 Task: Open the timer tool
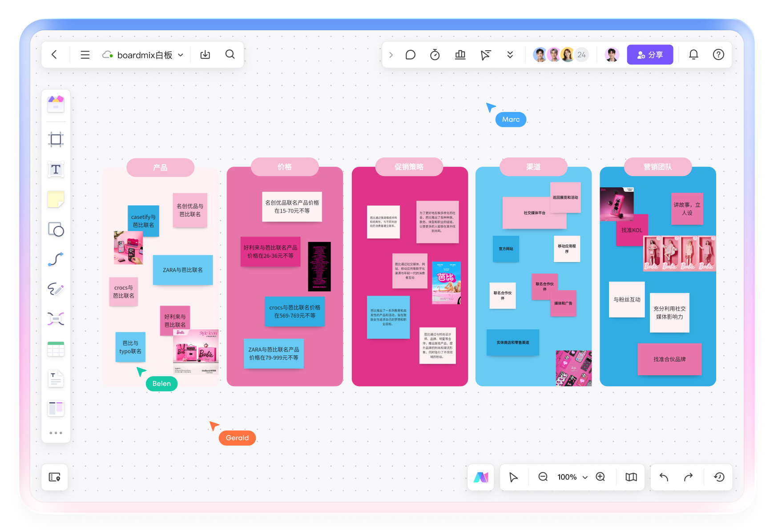[x=435, y=55]
